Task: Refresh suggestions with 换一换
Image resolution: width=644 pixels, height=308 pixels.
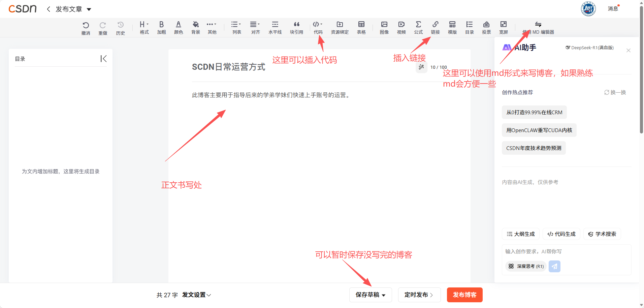Action: click(x=615, y=92)
